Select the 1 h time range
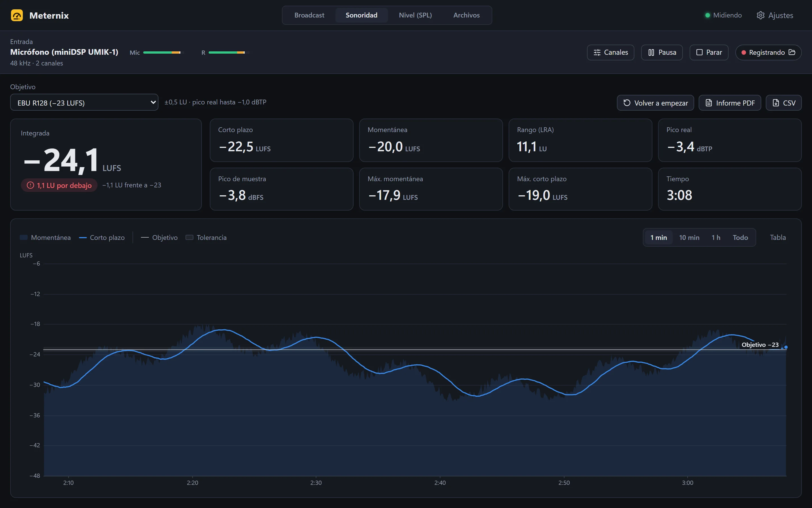Viewport: 812px width, 508px height. tap(716, 238)
